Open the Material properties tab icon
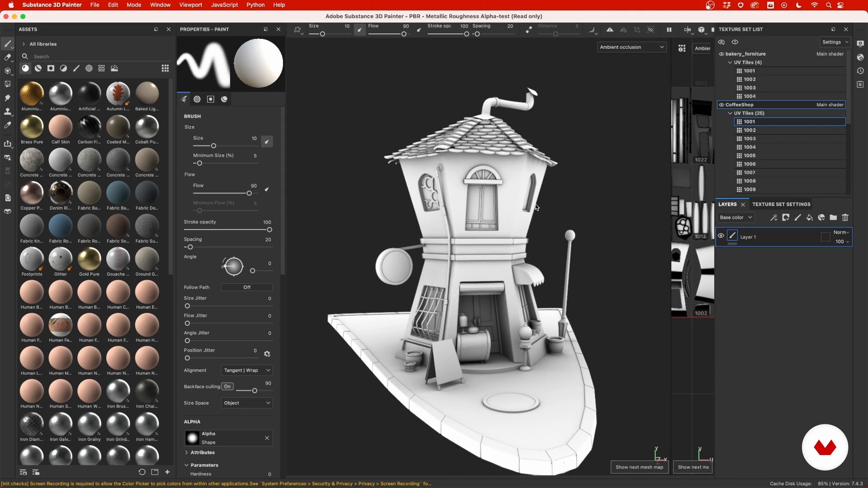 [x=224, y=99]
